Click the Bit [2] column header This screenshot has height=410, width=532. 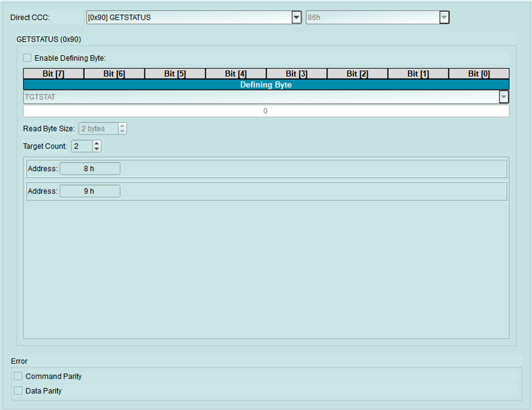tap(358, 74)
